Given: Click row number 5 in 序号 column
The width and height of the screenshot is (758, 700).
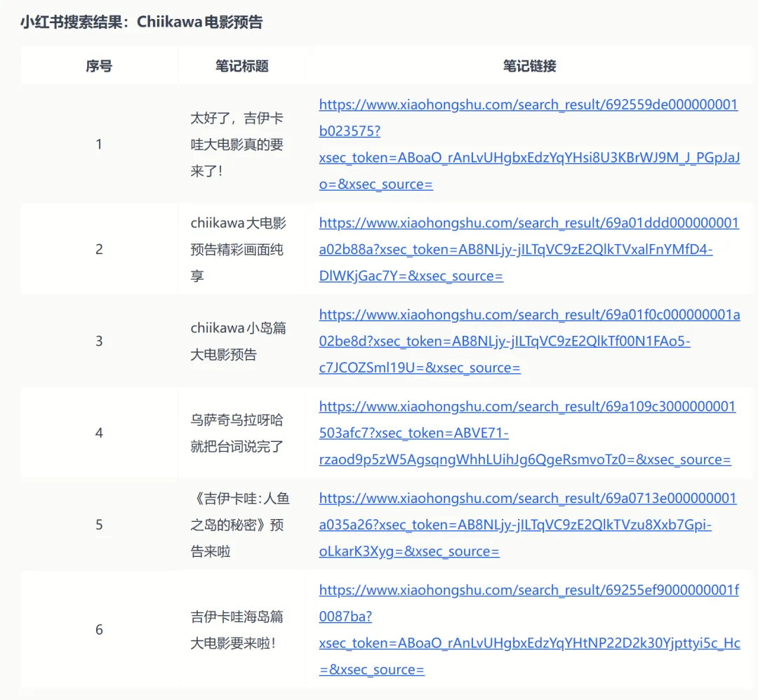Looking at the screenshot, I should point(99,524).
